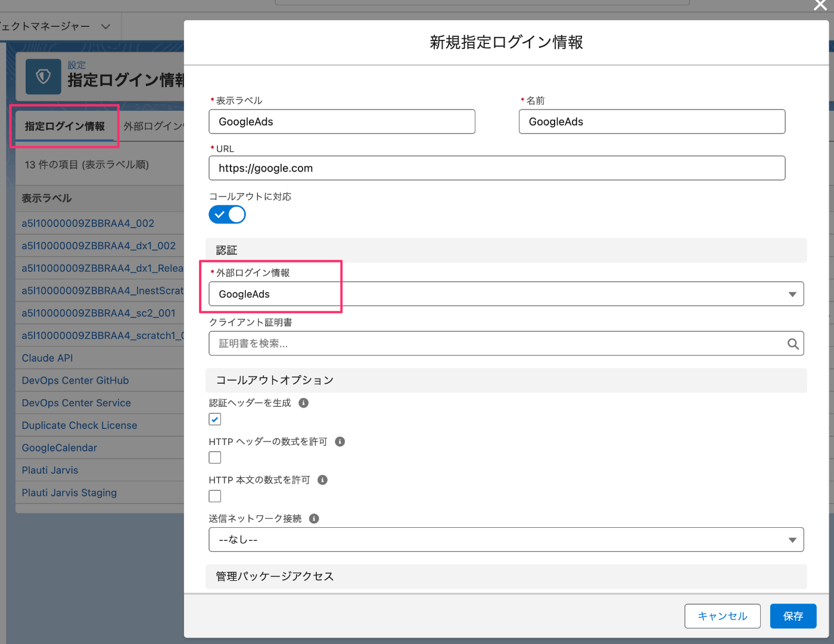
Task: Click the 証明書を検索 input field
Action: 506,344
